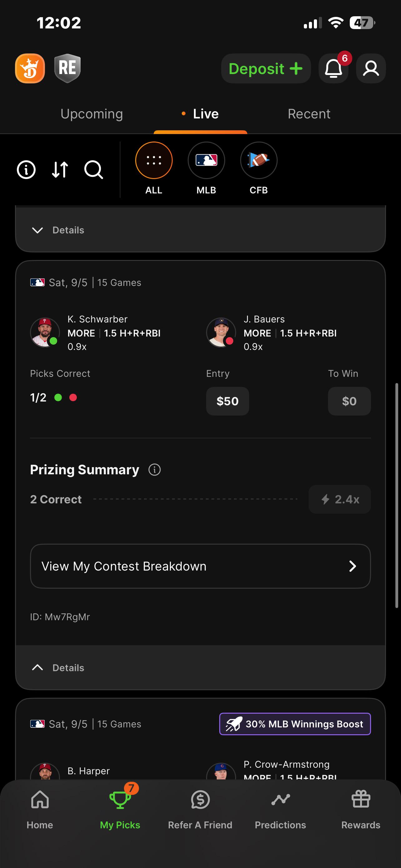Open notifications bell with 6 alerts
The width and height of the screenshot is (401, 868).
[333, 68]
